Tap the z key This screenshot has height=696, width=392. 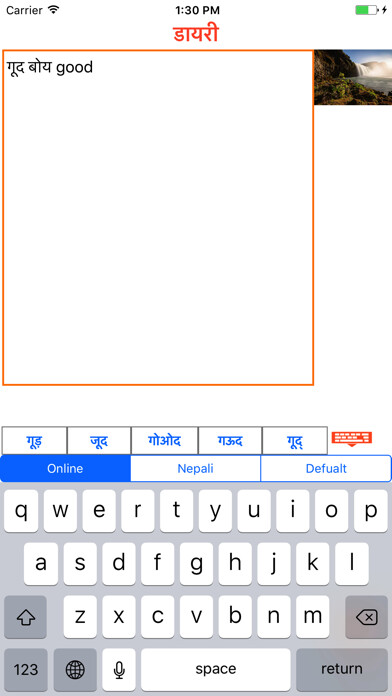[x=80, y=617]
